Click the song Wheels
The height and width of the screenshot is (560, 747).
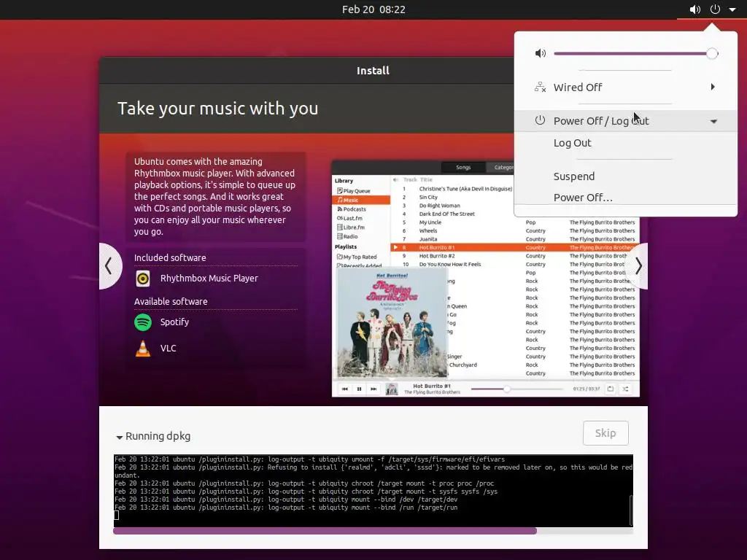[x=427, y=230]
